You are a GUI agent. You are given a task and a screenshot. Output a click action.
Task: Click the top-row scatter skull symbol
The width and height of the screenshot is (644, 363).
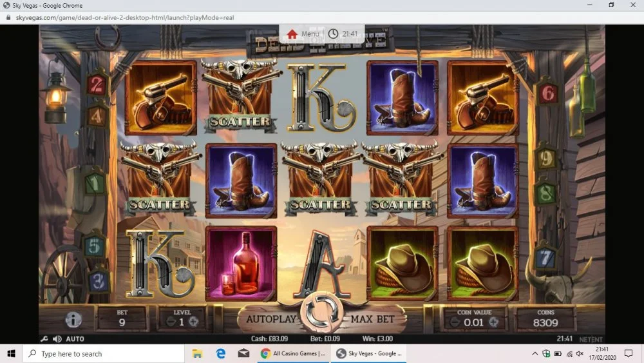coord(241,96)
